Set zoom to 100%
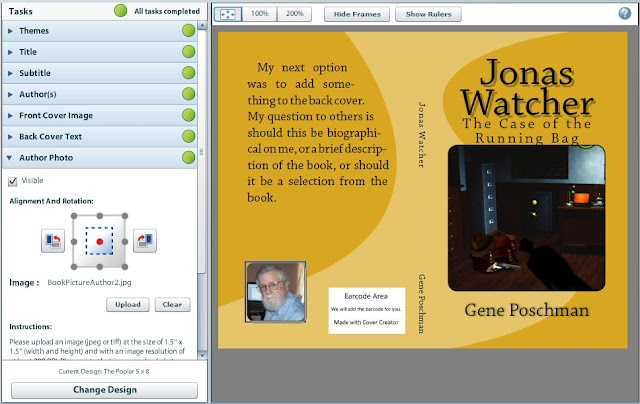 click(x=260, y=14)
